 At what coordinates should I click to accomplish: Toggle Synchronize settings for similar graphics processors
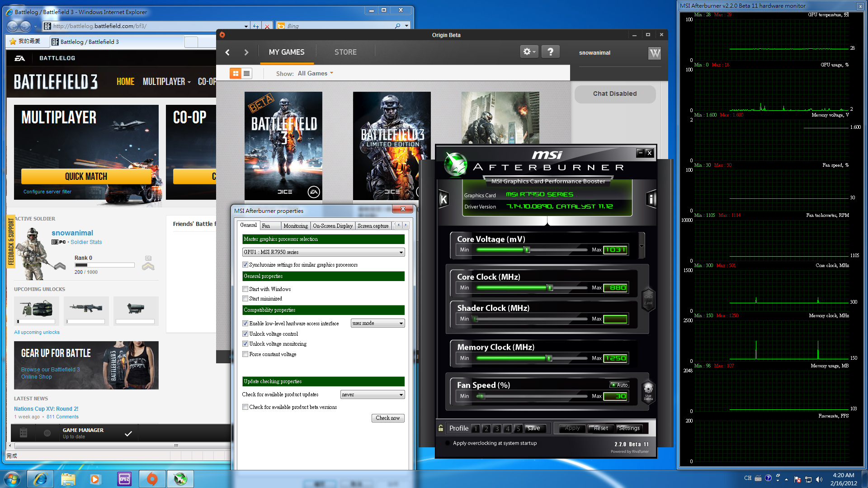[245, 265]
